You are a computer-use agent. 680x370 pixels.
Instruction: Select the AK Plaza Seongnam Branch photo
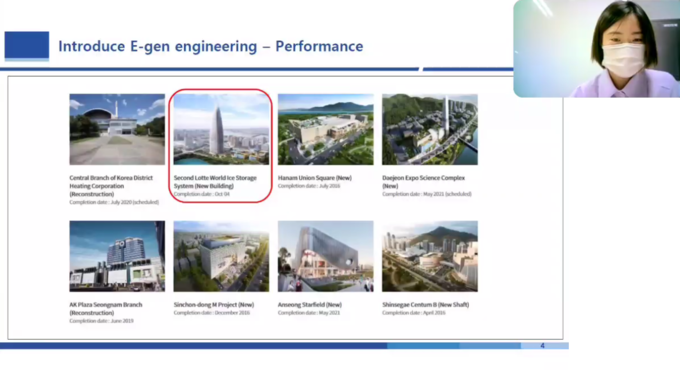117,256
